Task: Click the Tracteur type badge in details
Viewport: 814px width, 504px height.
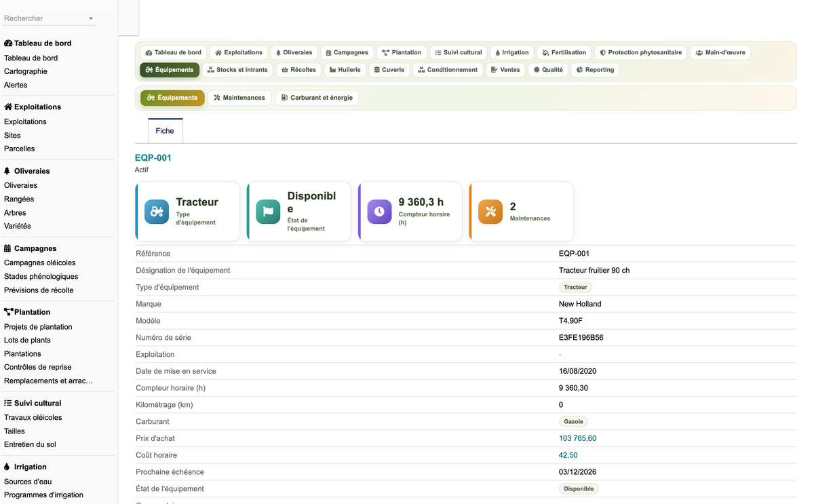Action: coord(575,287)
